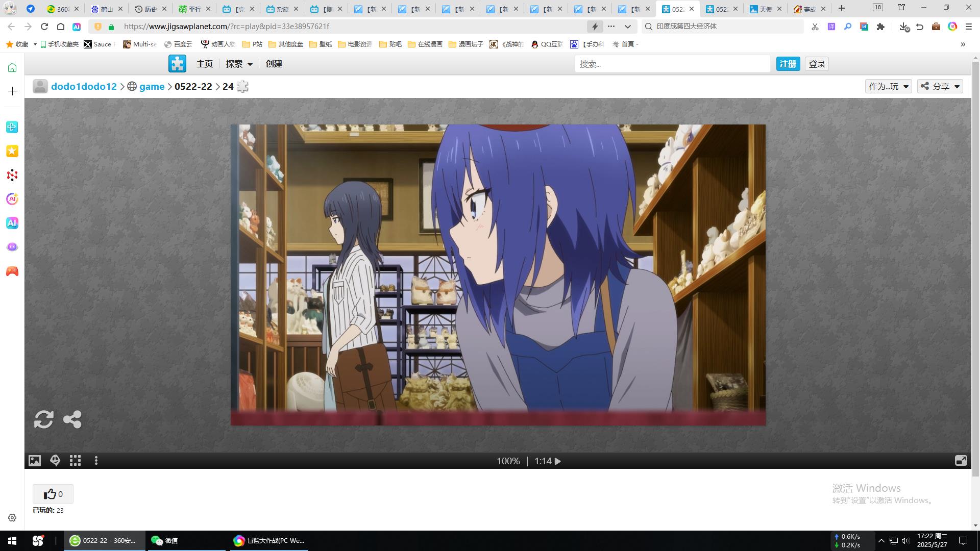This screenshot has height=551, width=980.
Task: Open the game album link
Action: click(152, 86)
